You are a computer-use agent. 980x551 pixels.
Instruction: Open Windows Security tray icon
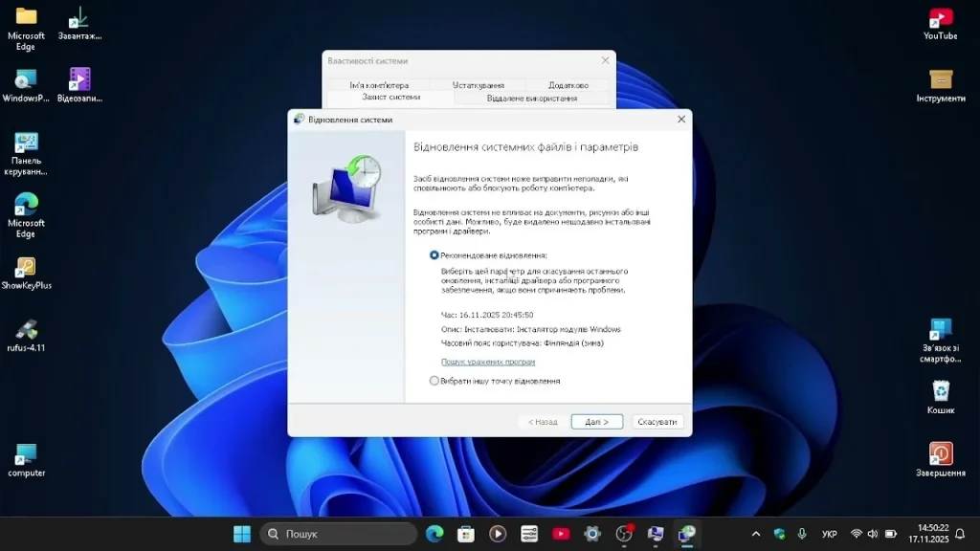click(779, 534)
